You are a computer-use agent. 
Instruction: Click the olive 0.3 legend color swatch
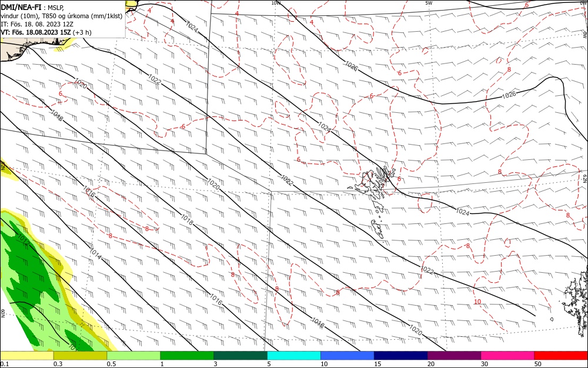click(80, 355)
